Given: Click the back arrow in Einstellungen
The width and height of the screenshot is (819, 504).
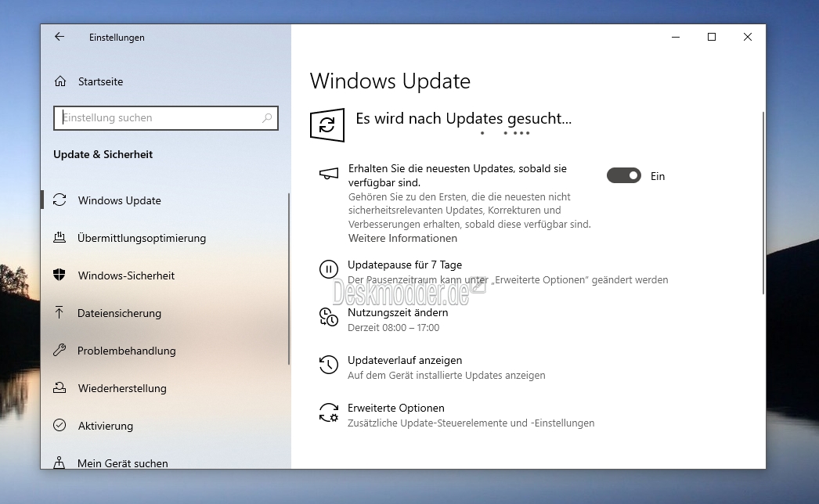Looking at the screenshot, I should click(60, 37).
